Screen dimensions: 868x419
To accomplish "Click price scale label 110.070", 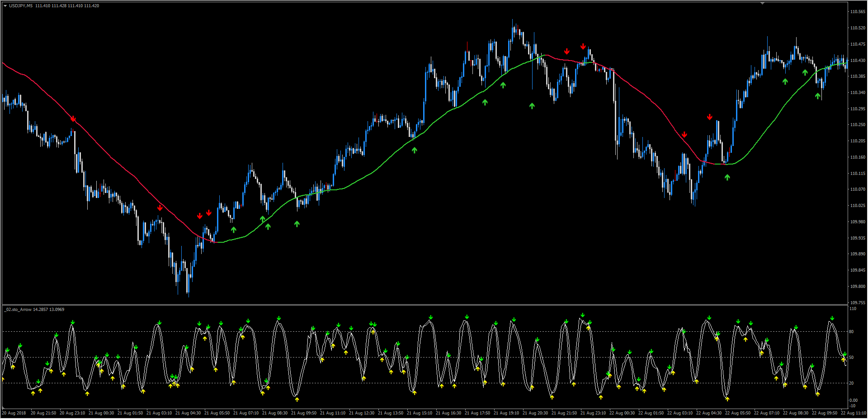I will (858, 189).
